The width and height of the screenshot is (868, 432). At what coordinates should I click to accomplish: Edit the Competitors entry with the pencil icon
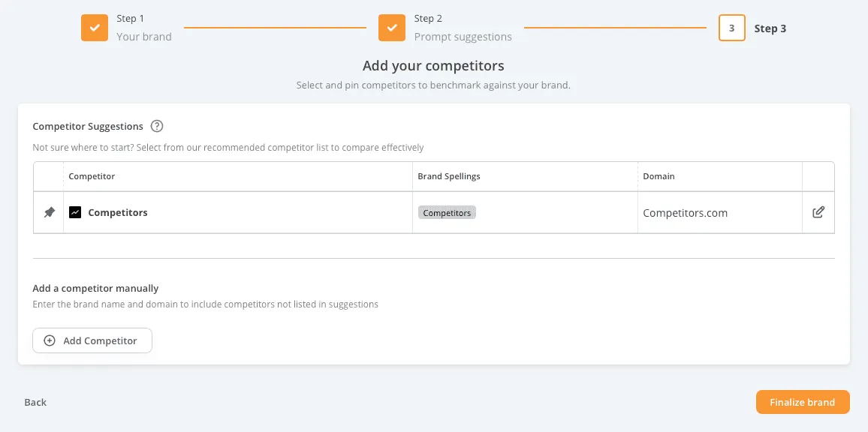pos(818,212)
